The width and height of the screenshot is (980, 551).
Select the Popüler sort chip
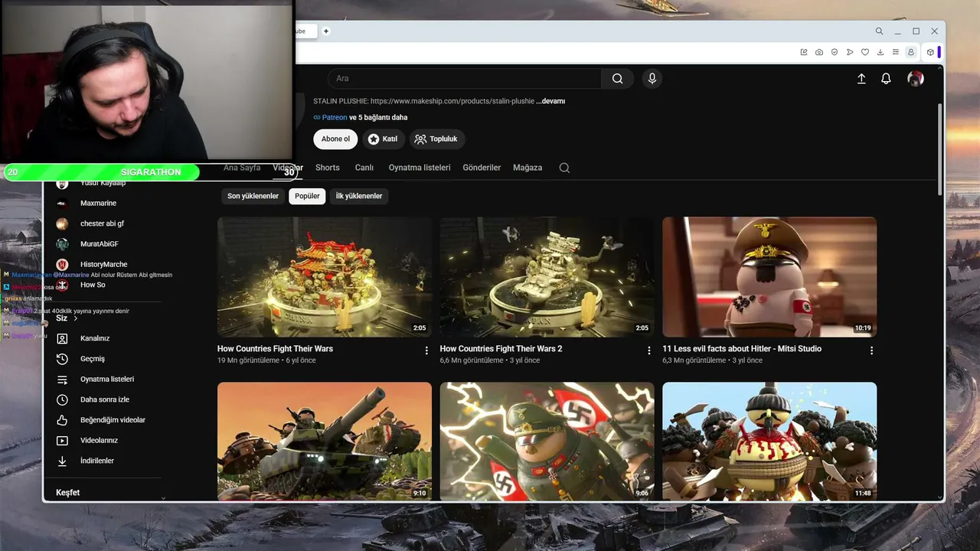(307, 196)
